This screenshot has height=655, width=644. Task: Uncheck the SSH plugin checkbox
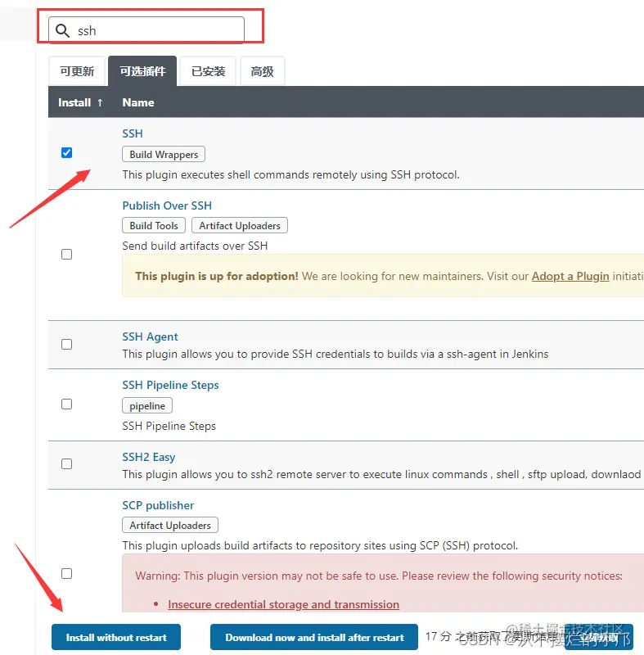point(67,153)
